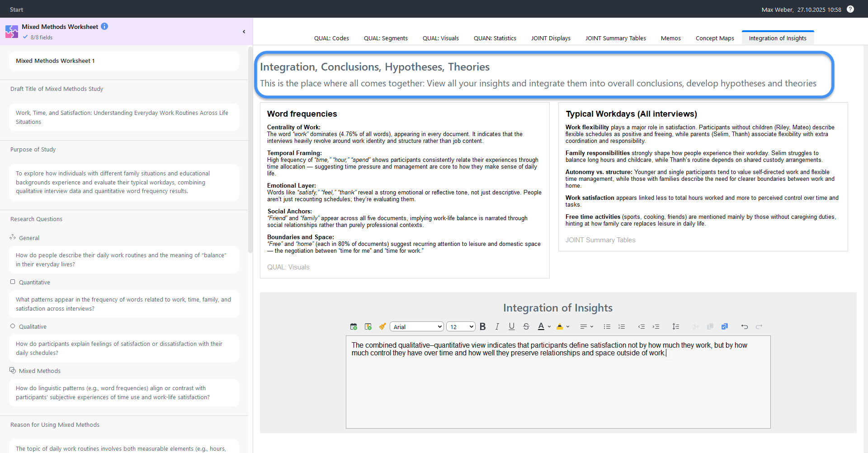Open the font size dropdown
The image size is (868, 453).
pos(460,326)
